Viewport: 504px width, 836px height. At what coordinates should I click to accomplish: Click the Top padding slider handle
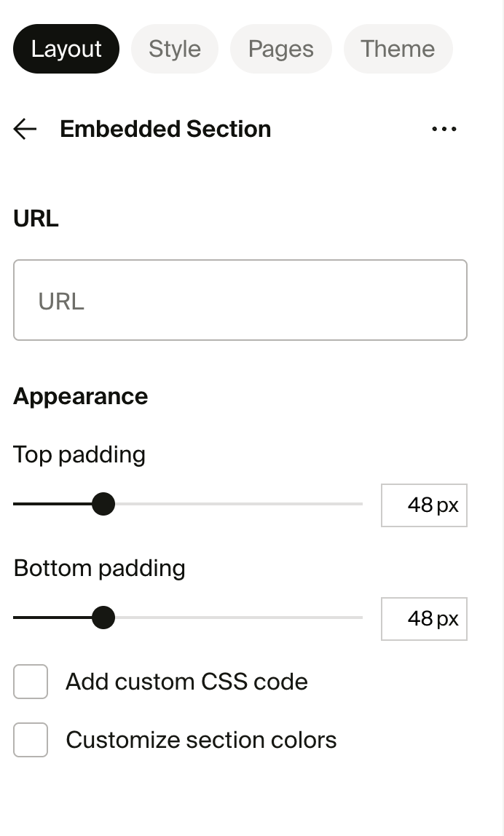click(104, 503)
